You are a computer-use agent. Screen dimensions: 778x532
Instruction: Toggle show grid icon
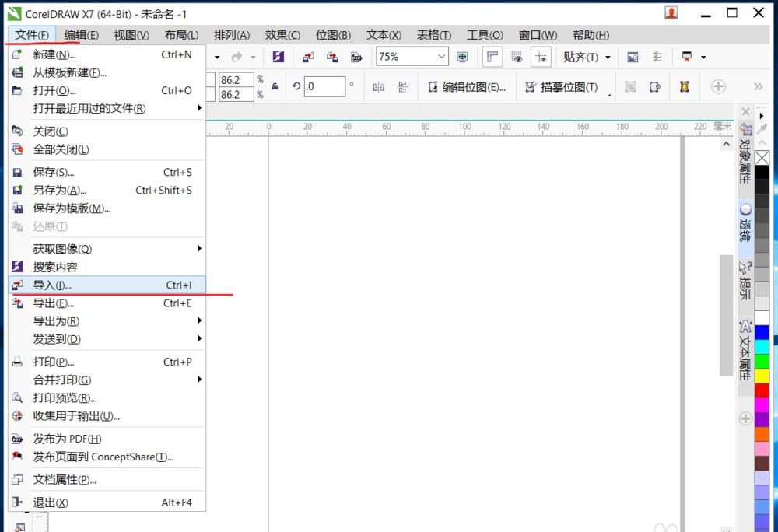click(x=517, y=58)
